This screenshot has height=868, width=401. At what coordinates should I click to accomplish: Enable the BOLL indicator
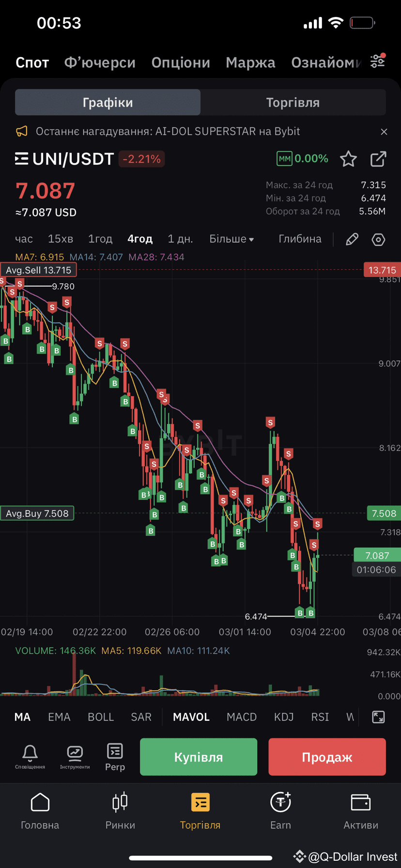pyautogui.click(x=101, y=717)
